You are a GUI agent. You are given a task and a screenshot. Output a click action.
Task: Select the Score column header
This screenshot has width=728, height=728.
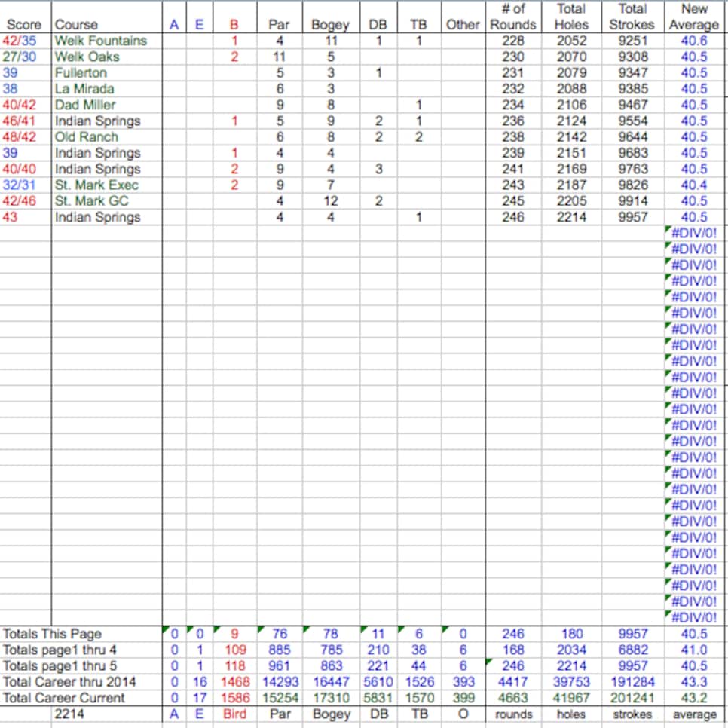pyautogui.click(x=24, y=25)
